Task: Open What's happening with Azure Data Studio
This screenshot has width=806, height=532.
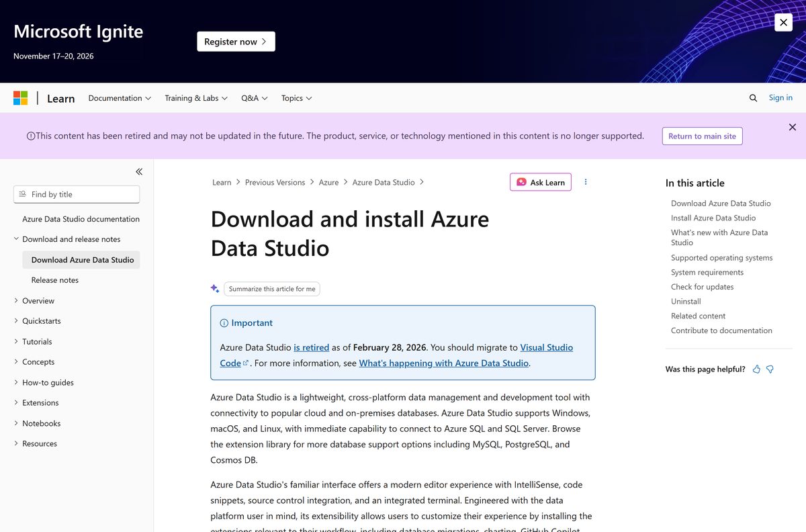Action: point(444,363)
